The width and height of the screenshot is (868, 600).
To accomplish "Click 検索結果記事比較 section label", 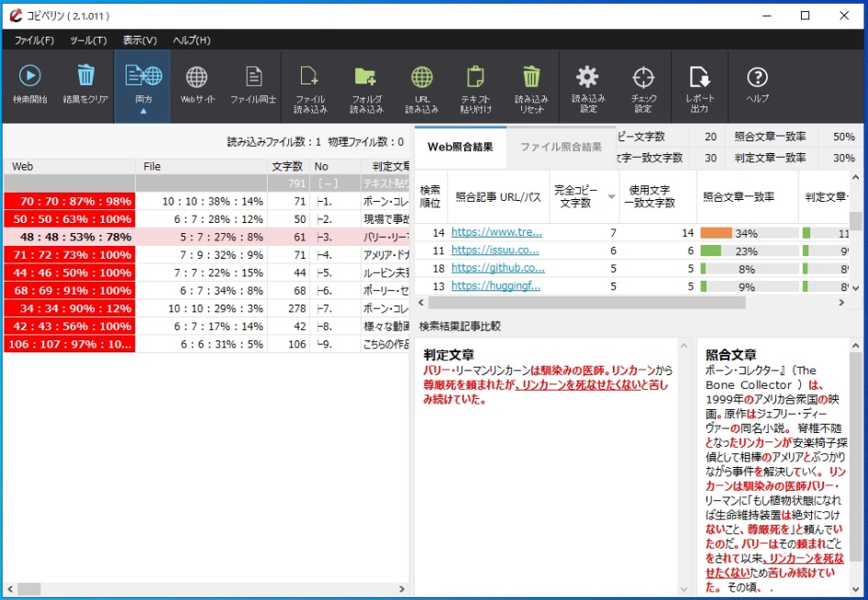I will point(460,326).
